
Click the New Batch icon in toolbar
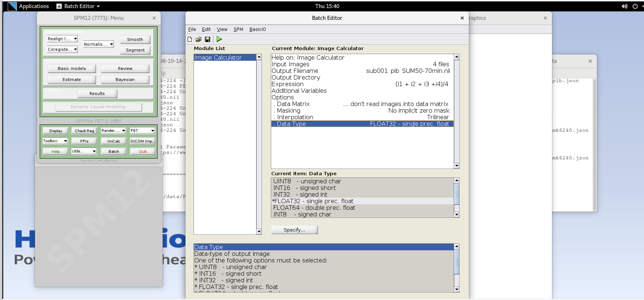tap(190, 39)
